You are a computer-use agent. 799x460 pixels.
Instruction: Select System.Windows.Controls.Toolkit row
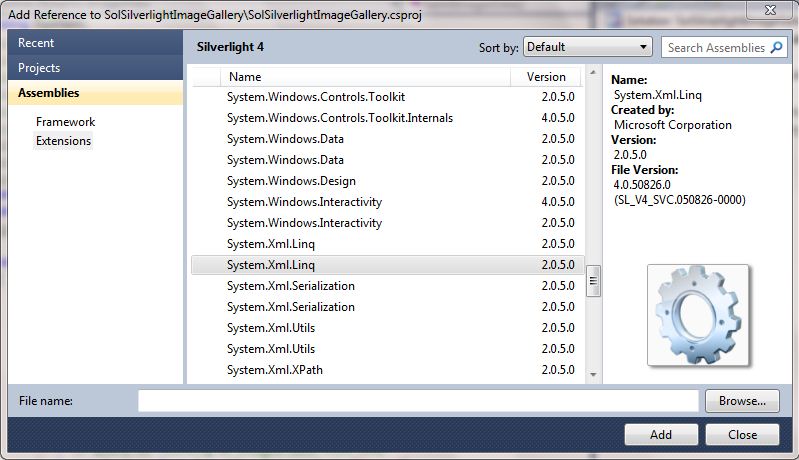point(388,97)
